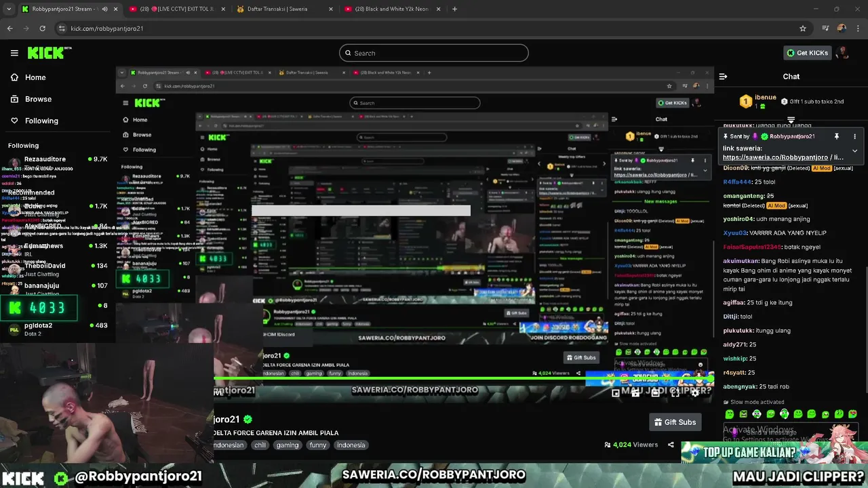The image size is (868, 488).
Task: Unpin the pinned chat message
Action: coord(837,136)
